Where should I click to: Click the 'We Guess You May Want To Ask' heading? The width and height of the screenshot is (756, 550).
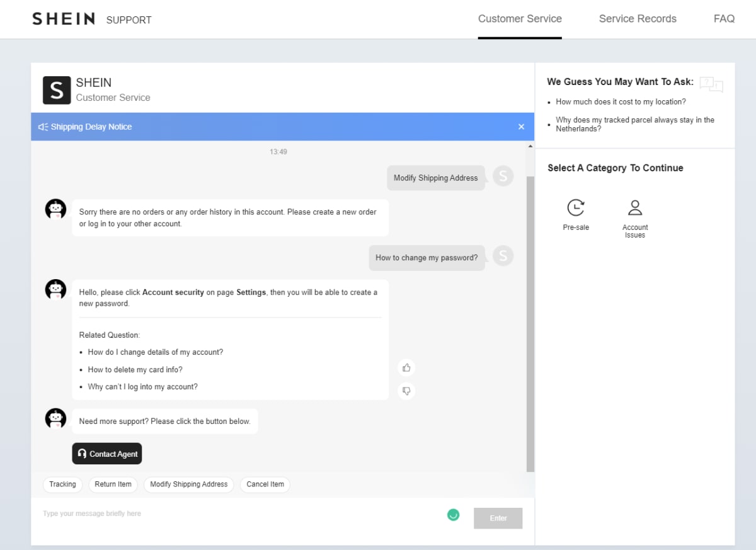tap(621, 82)
